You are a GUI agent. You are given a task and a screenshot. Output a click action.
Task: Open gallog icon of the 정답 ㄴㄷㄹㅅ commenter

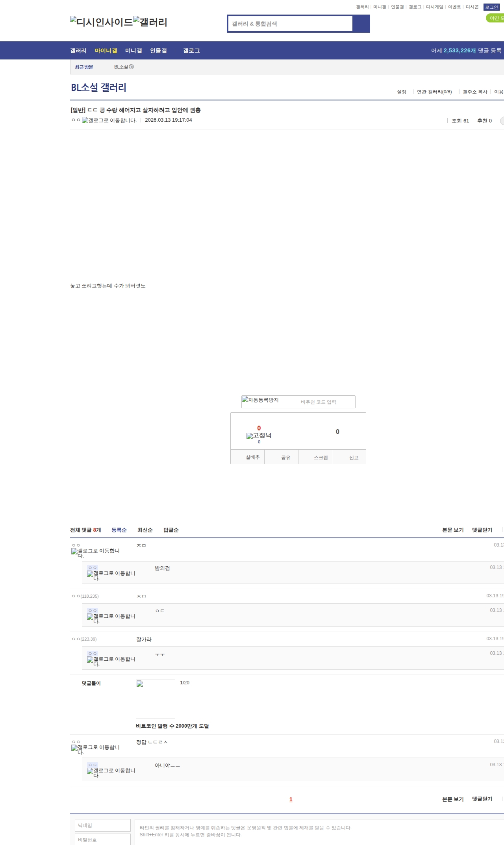95,749
